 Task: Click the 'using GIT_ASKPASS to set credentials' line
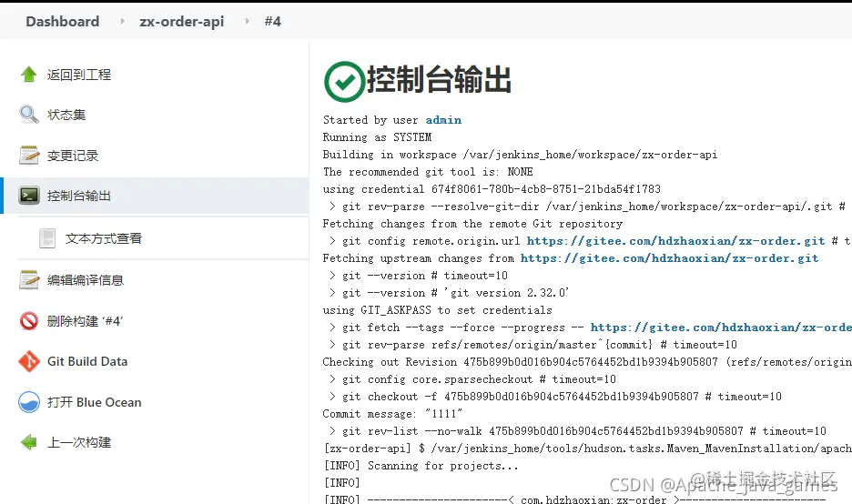pyautogui.click(x=438, y=310)
